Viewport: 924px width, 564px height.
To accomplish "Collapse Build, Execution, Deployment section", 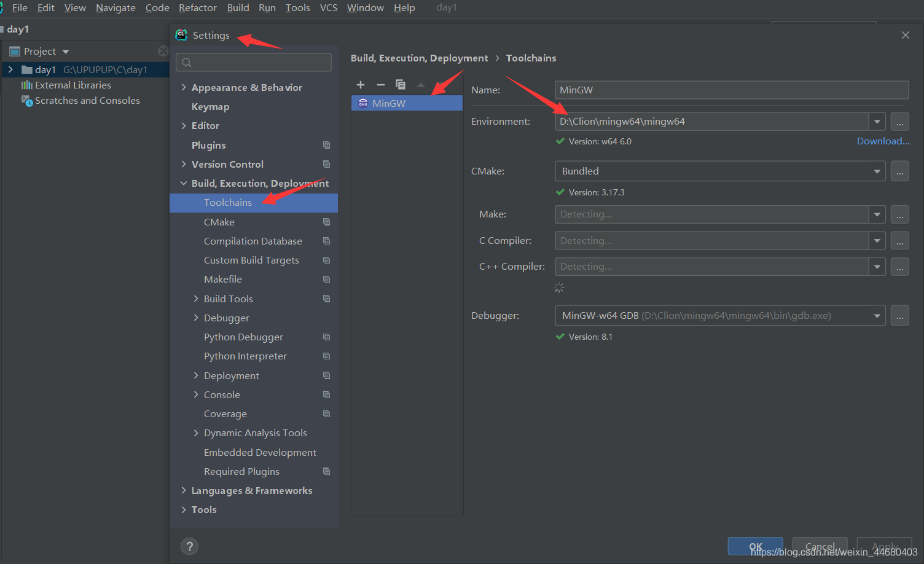I will coord(184,183).
